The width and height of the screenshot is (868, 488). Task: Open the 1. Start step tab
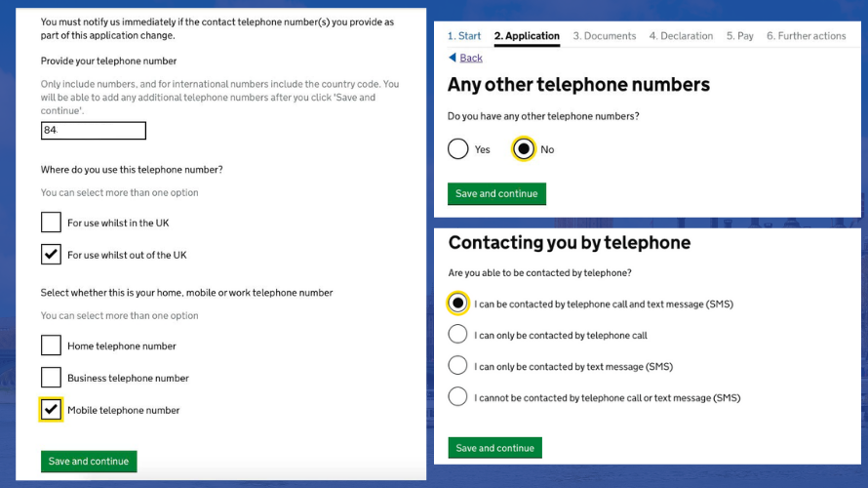464,36
